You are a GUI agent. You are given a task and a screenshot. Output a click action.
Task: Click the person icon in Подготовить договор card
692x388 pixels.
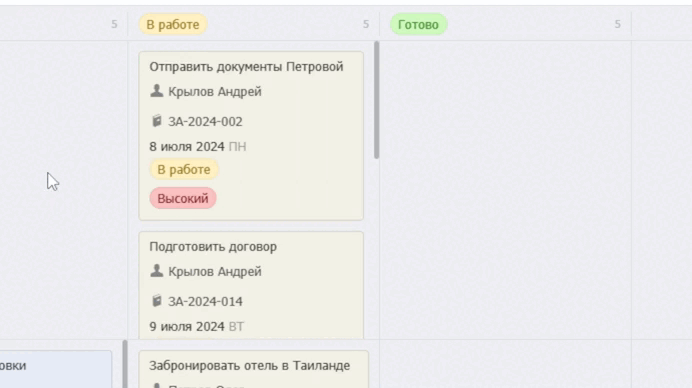tap(157, 271)
